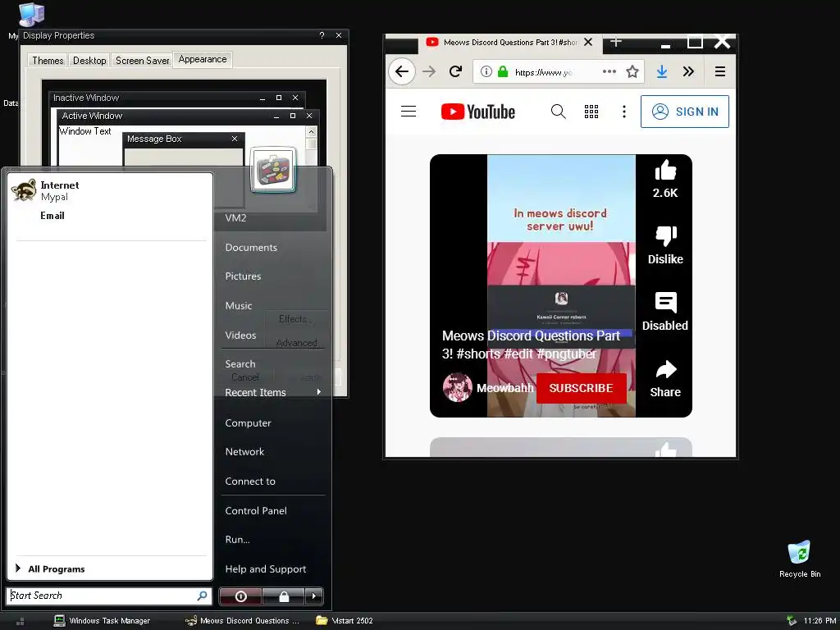Reload the YouTube page
The height and width of the screenshot is (630, 840).
pos(455,72)
